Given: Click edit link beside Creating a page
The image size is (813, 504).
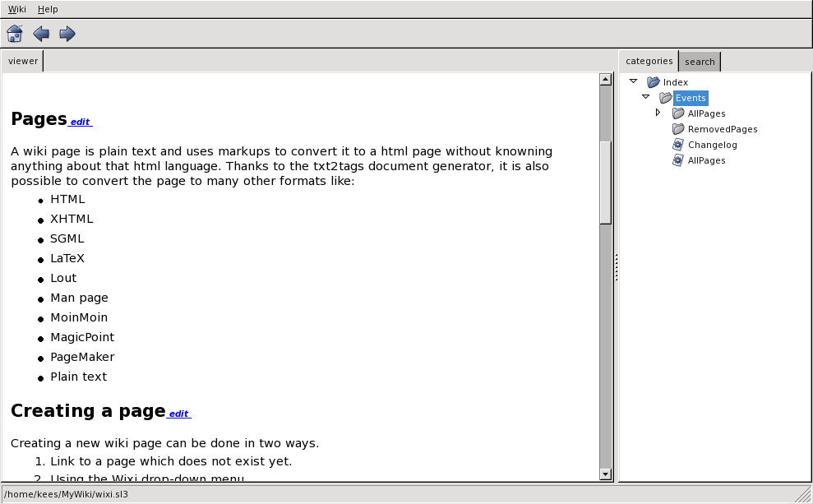Looking at the screenshot, I should coord(178,414).
